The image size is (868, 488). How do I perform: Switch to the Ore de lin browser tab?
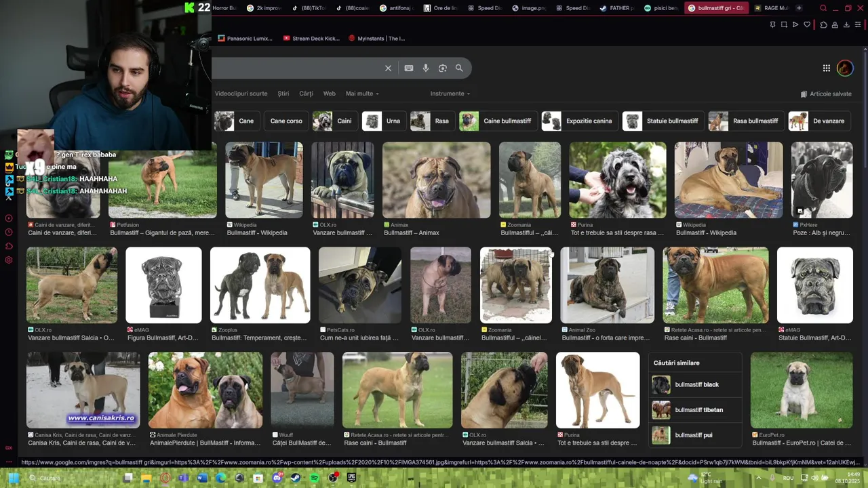[441, 8]
